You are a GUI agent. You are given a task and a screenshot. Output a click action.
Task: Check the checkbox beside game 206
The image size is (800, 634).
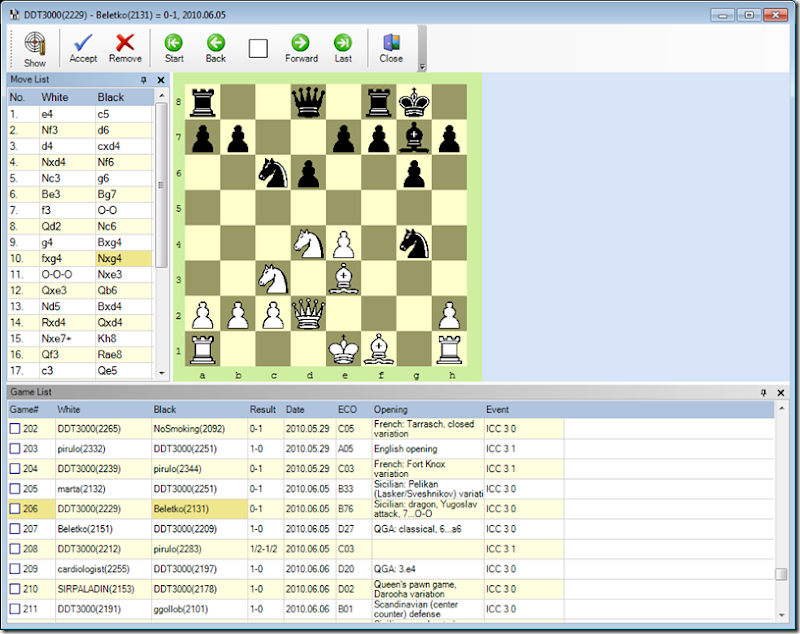pos(13,508)
